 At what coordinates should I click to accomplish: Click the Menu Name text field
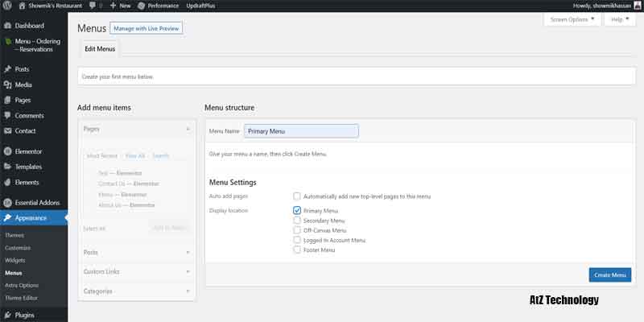click(301, 131)
